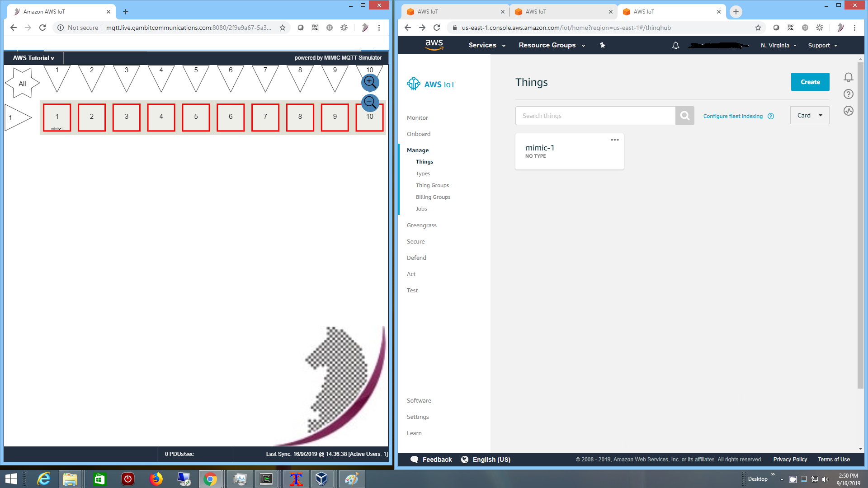
Task: Expand the Resource Groups menu
Action: [x=552, y=45]
